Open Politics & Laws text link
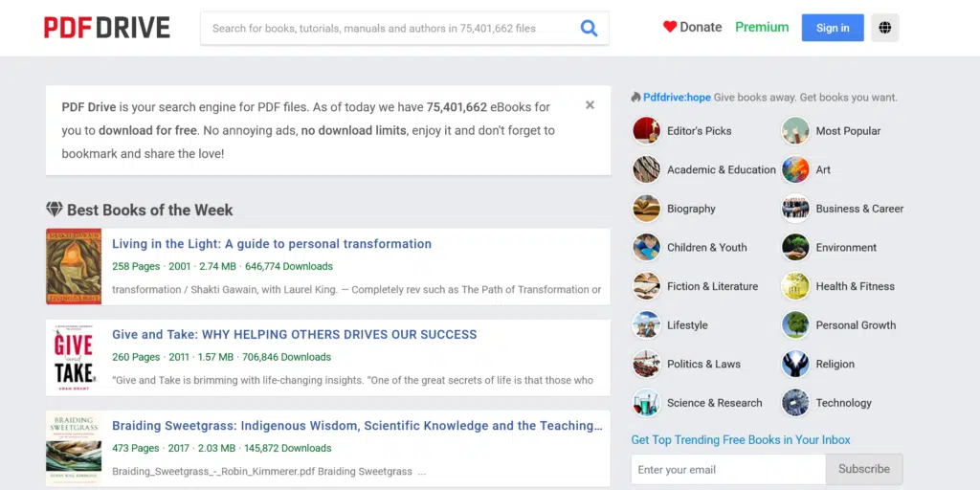This screenshot has width=980, height=490. point(703,364)
